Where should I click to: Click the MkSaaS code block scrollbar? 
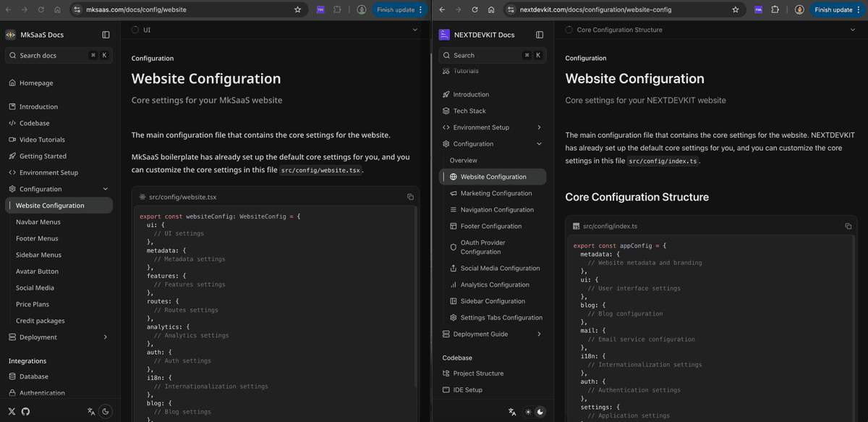tap(415, 297)
